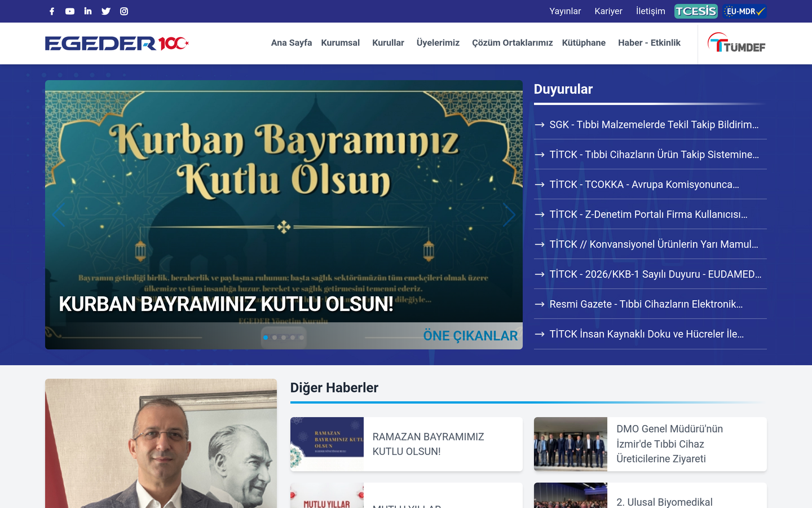Click the portrait photo card
The image size is (812, 508).
click(161, 444)
